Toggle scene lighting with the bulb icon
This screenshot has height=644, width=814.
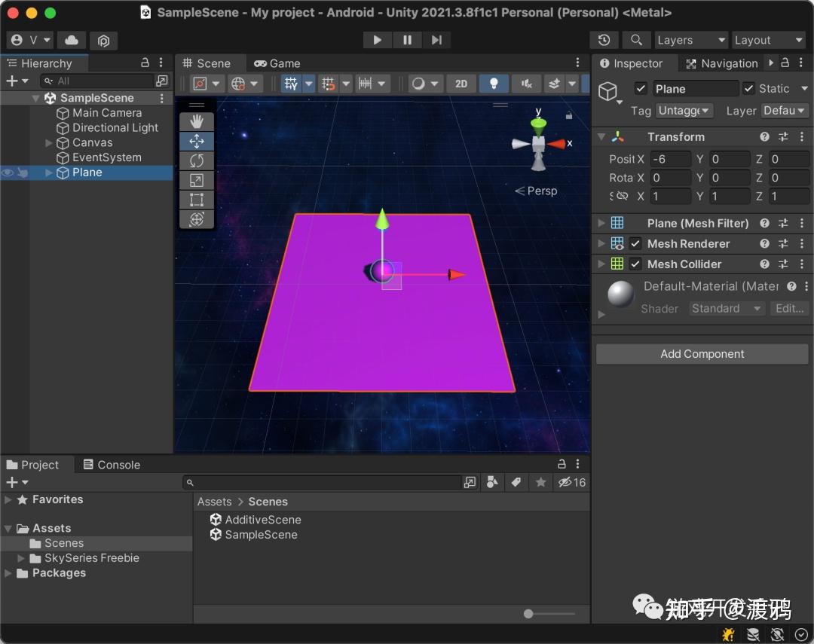tap(494, 84)
